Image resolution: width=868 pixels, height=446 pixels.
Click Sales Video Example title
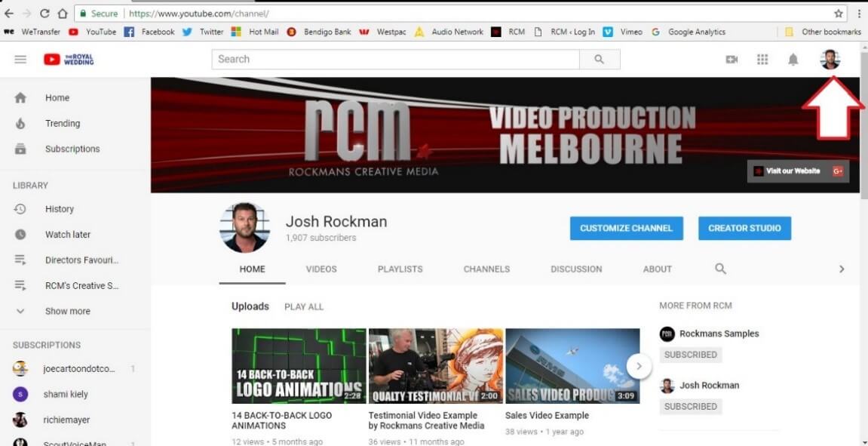pos(547,416)
